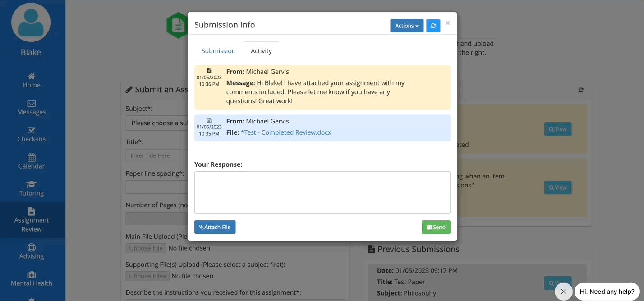Open Advising using the lifebuoy icon
Screen dimensions: 644x301
click(x=31, y=248)
